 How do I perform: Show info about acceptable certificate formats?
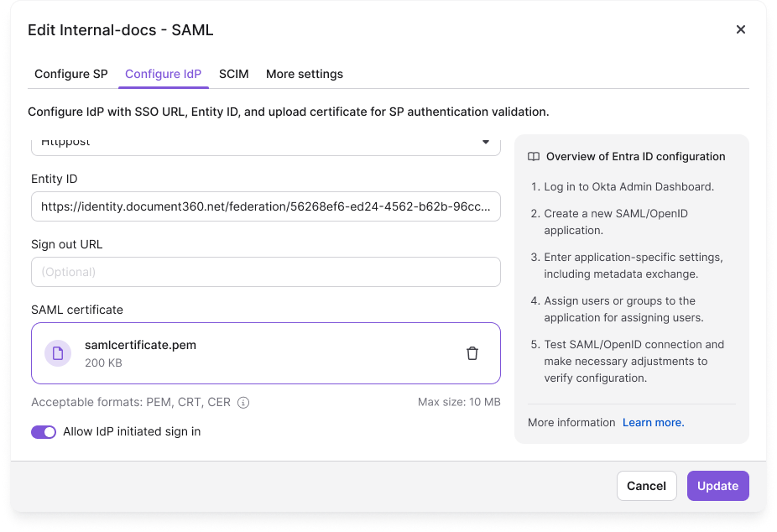coord(242,402)
